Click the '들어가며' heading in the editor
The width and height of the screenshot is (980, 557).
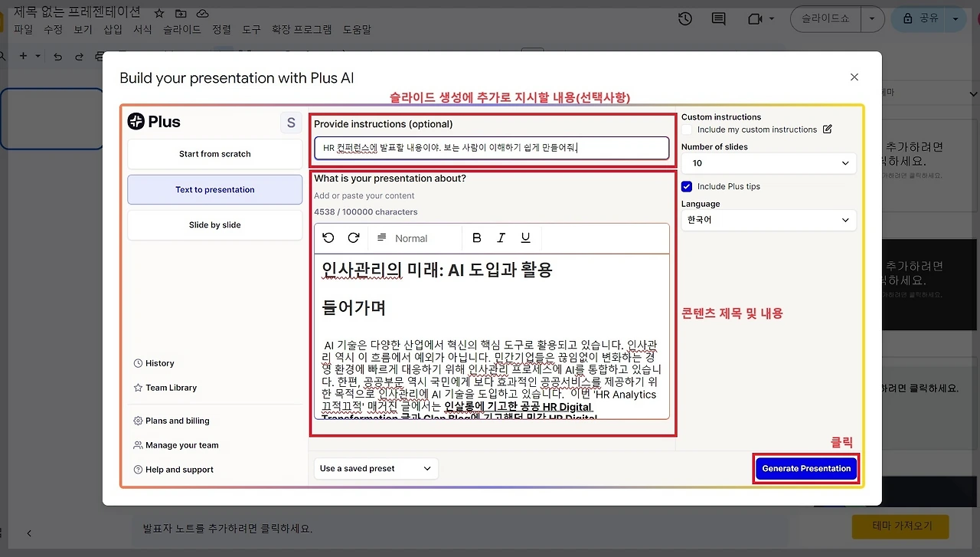[354, 308]
